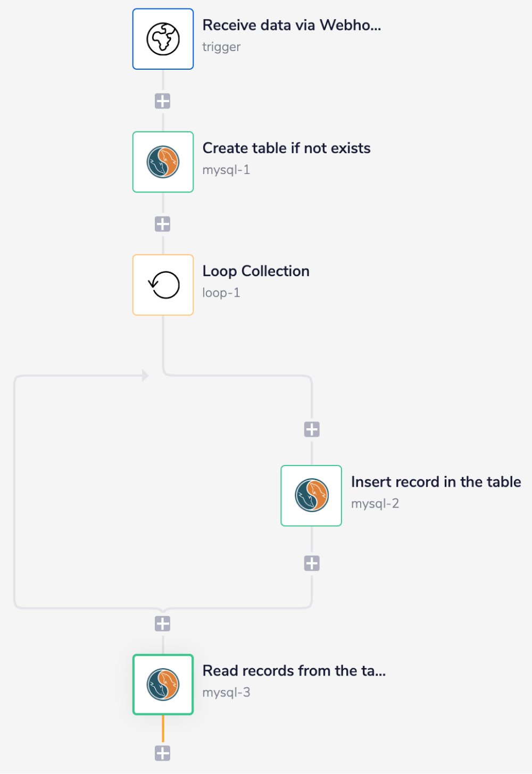Click the trigger label under the webhook title
This screenshot has height=774, width=532.
point(221,47)
